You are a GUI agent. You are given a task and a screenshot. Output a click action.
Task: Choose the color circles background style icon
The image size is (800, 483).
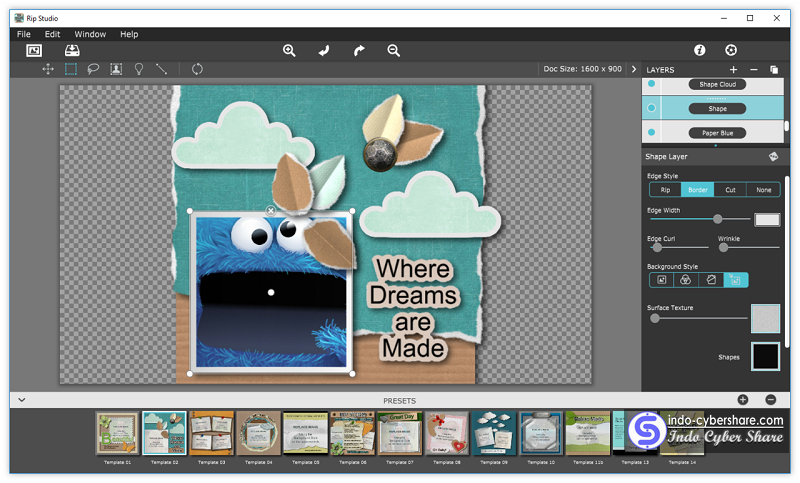click(686, 280)
